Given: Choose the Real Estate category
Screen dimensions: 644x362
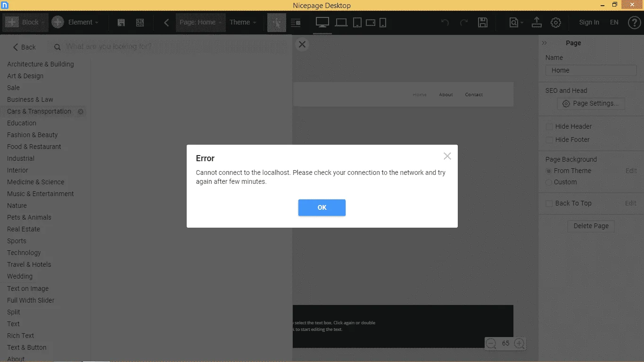Looking at the screenshot, I should click(24, 229).
